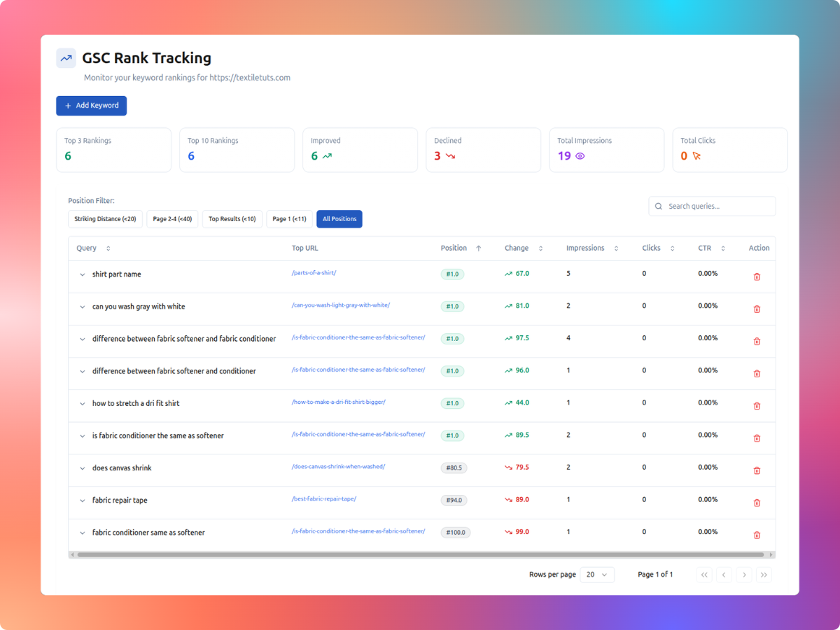Jump to the last page
Viewport: 840px width, 630px height.
click(764, 575)
